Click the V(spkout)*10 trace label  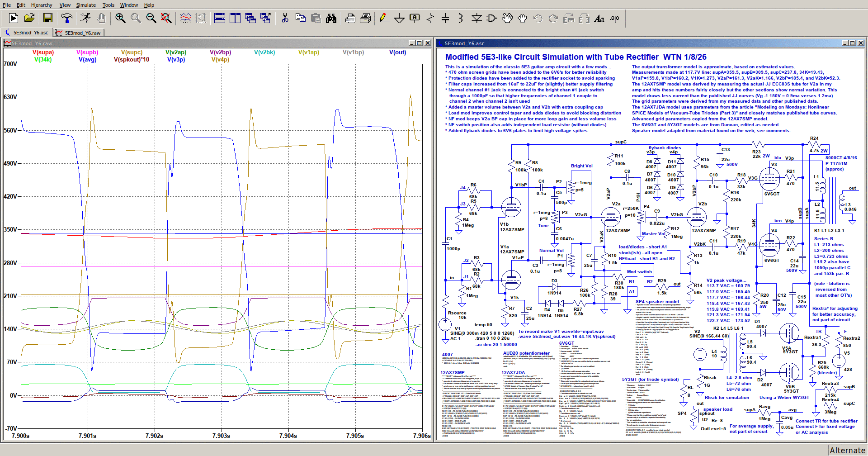[x=131, y=59]
